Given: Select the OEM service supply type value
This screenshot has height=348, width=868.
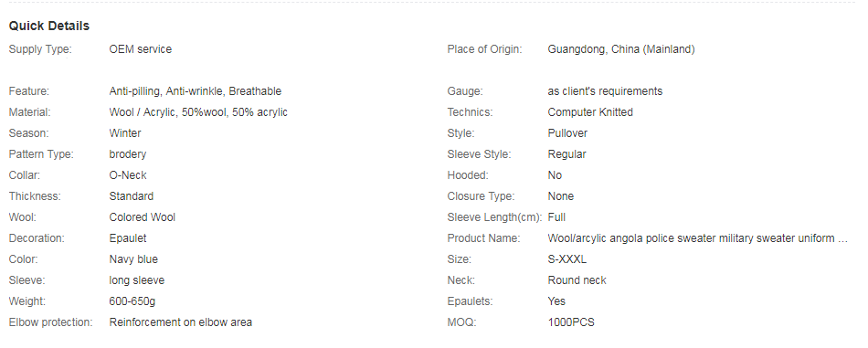Looking at the screenshot, I should click(x=140, y=49).
